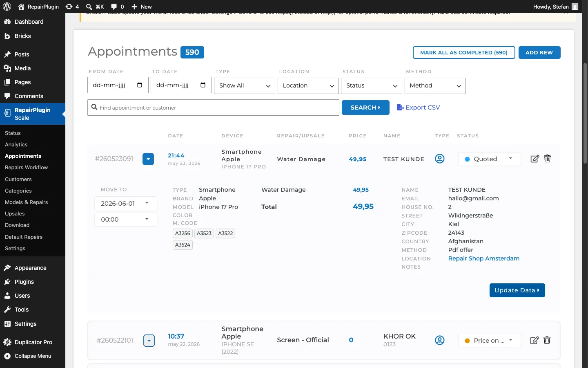Edit appointment #260522101 pencil icon
Screen dimensions: 588x368
(x=534, y=340)
